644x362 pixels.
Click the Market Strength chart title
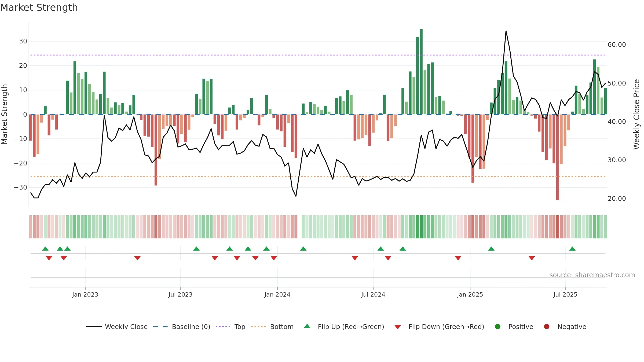click(39, 8)
